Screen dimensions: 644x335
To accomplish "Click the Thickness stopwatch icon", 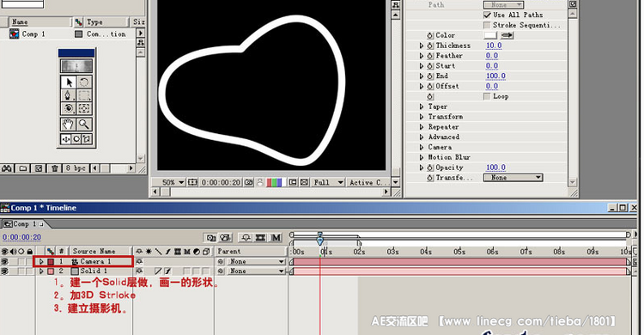I will (430, 46).
